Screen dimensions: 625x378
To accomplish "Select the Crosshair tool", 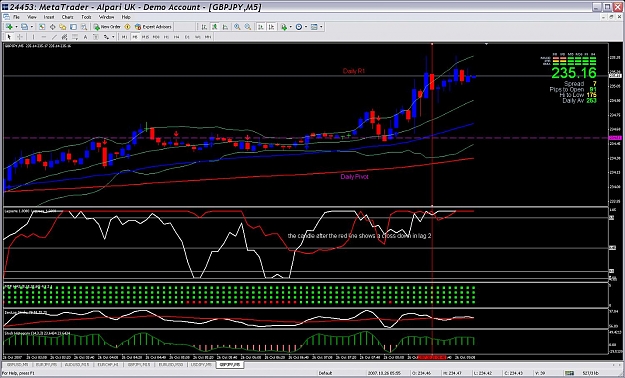I will pyautogui.click(x=20, y=37).
